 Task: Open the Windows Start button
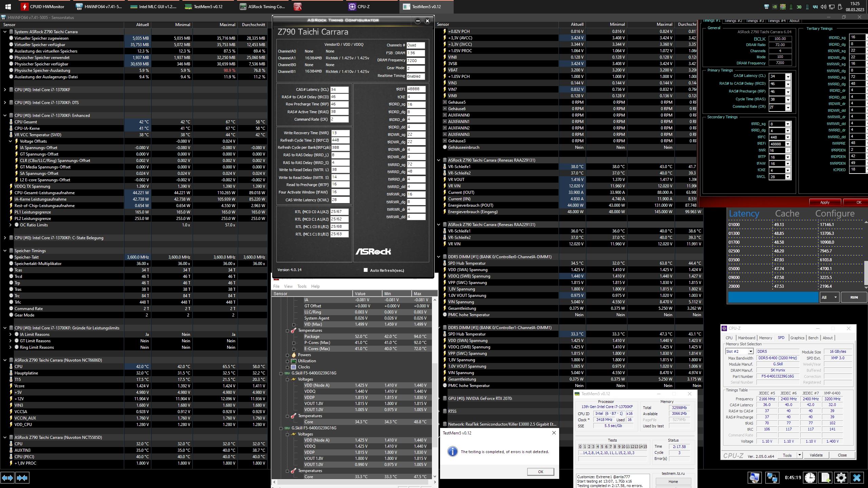pyautogui.click(x=8, y=6)
